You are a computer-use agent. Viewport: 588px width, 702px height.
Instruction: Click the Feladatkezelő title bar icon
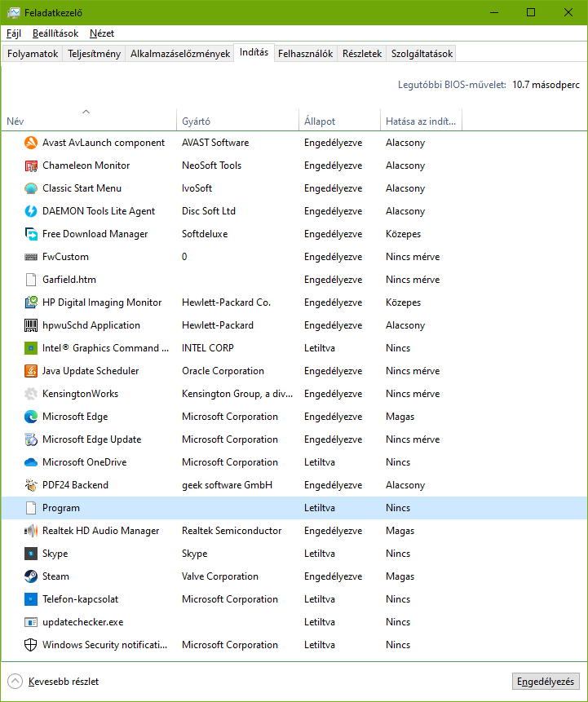(x=13, y=12)
